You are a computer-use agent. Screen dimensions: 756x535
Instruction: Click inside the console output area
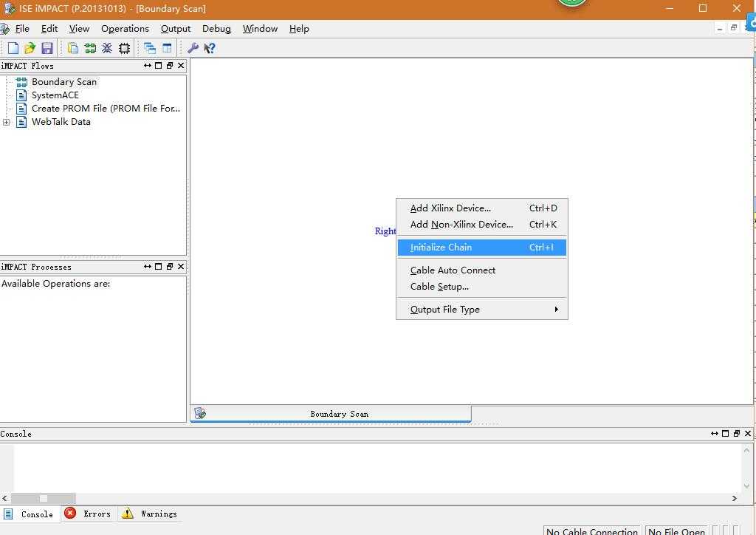coord(376,467)
